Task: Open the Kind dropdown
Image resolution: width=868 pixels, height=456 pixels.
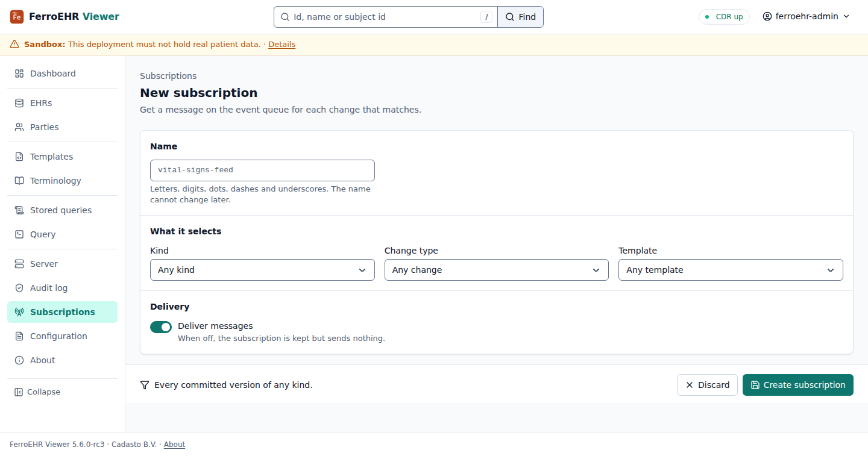Action: (262, 270)
